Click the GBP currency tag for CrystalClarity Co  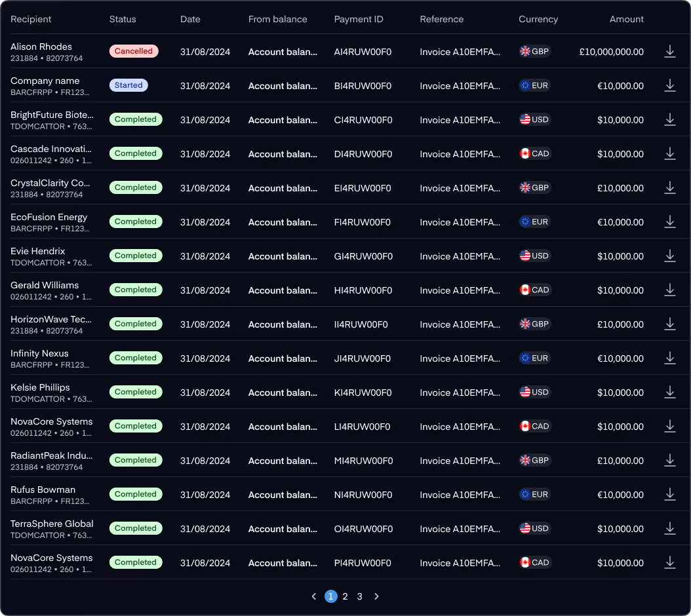tap(534, 187)
